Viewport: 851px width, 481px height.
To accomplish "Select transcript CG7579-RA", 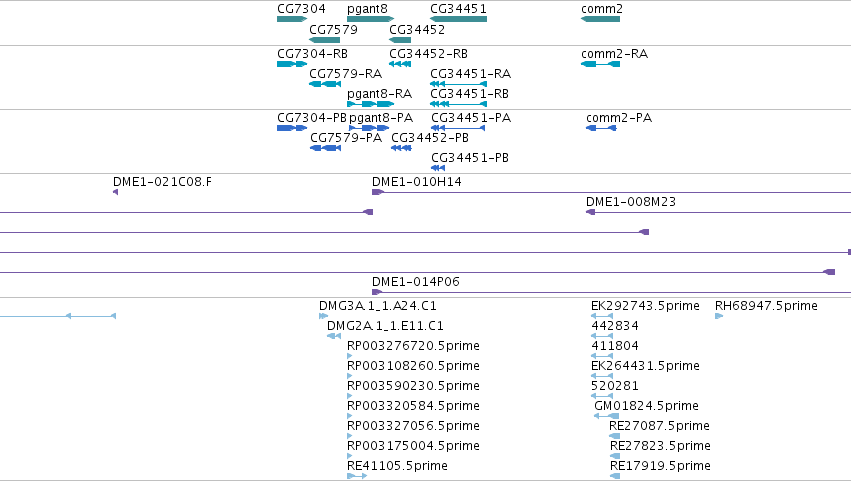I will click(x=325, y=84).
